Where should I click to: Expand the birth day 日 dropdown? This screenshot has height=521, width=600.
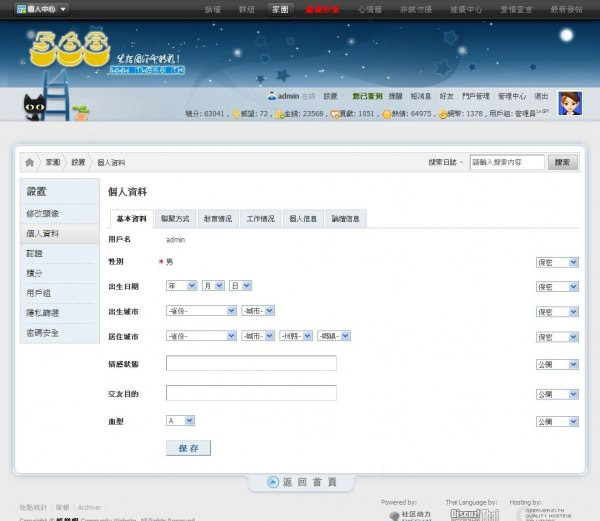tap(240, 286)
